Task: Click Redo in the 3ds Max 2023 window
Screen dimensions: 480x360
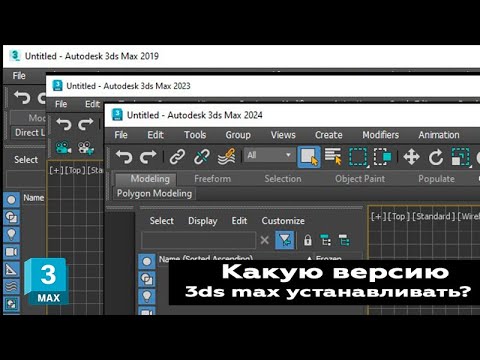Action: pos(86,124)
